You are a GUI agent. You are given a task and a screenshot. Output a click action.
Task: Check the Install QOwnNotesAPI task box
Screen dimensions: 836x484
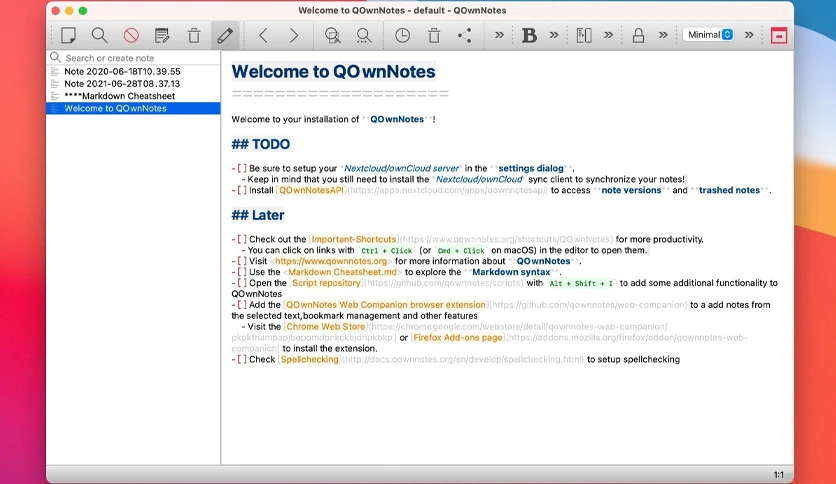click(x=242, y=190)
